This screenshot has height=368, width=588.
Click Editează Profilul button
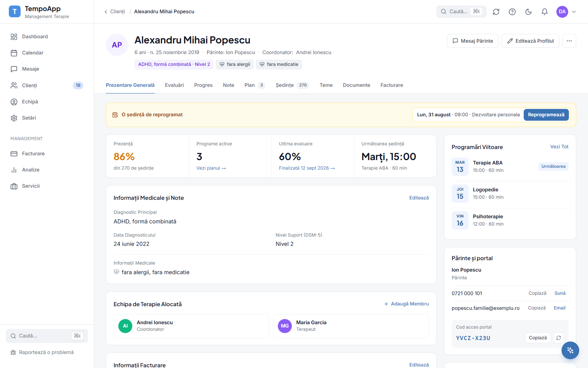coord(530,41)
